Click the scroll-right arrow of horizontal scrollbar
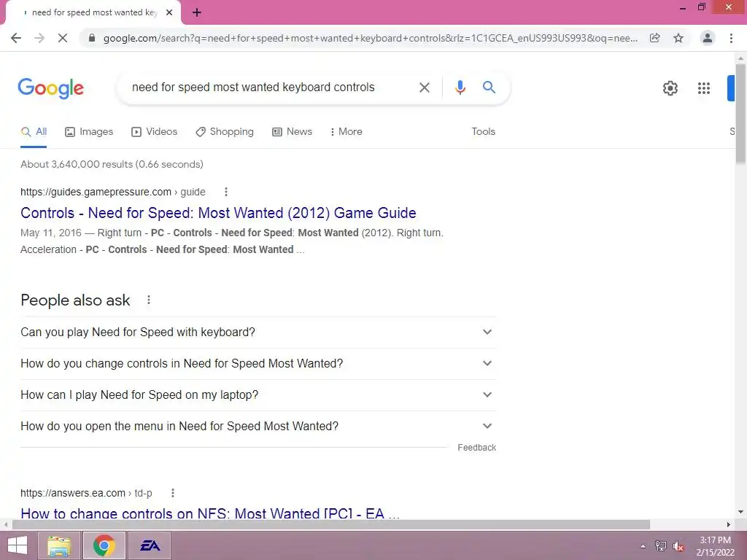Viewport: 747px width, 560px height. coord(729,524)
